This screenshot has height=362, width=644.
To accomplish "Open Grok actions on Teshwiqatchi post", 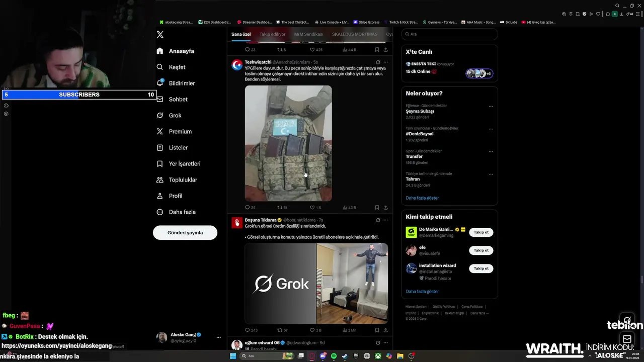I will click(378, 62).
